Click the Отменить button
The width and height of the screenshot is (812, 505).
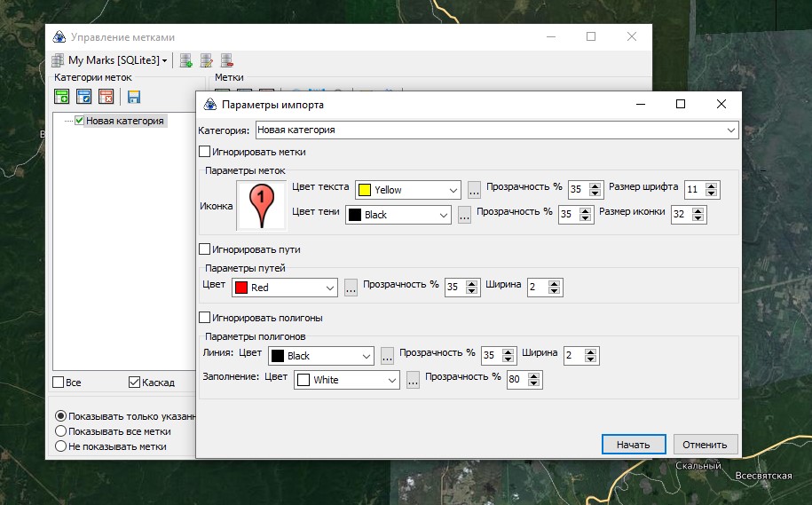point(706,445)
